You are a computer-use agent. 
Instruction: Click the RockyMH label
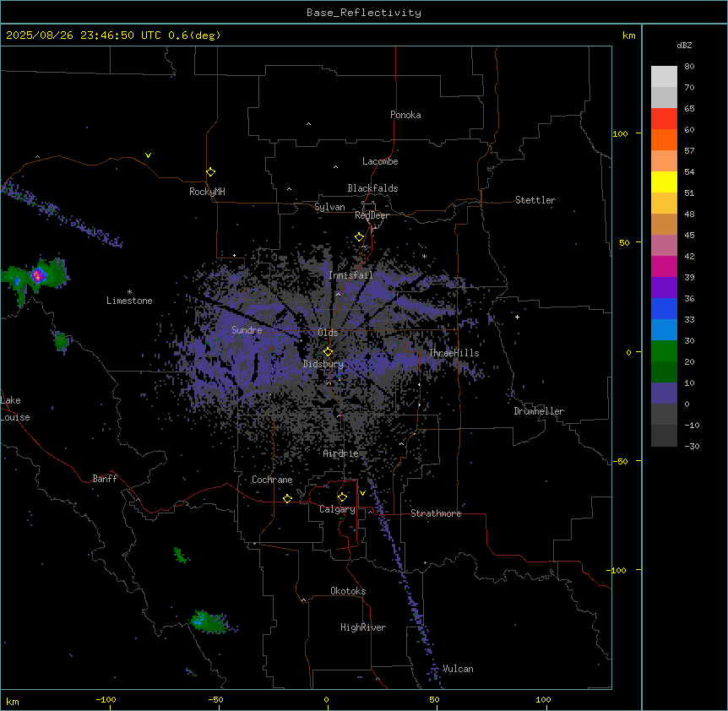[207, 192]
